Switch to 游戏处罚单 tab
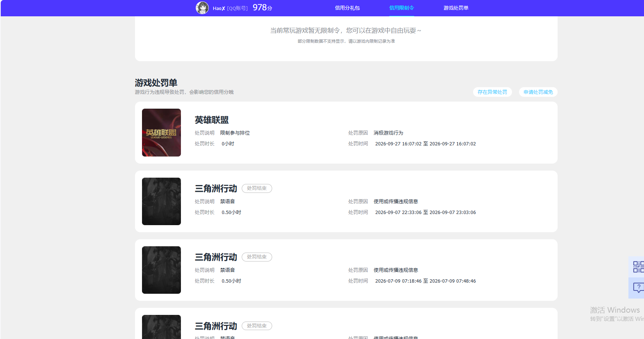 (x=456, y=8)
